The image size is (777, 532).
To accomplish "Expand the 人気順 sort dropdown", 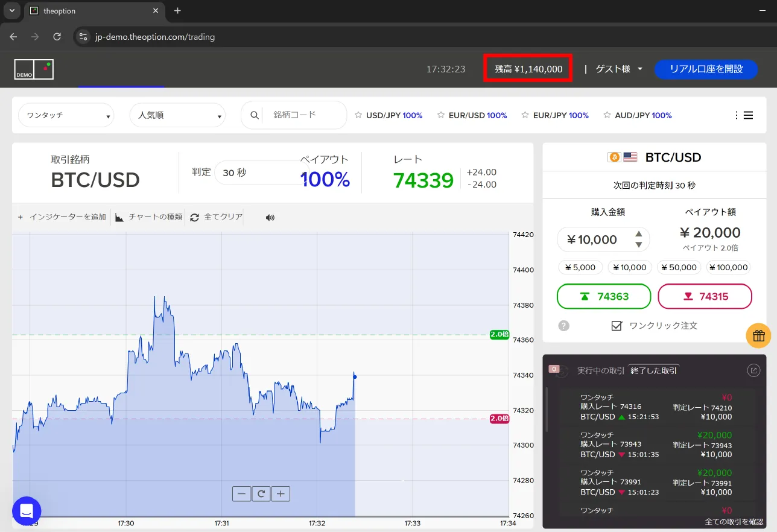I will tap(177, 115).
